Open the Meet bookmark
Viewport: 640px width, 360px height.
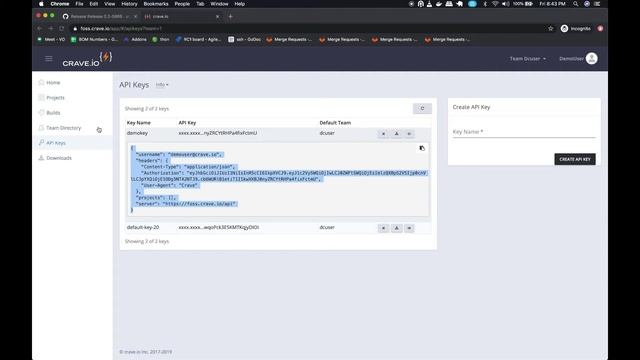(51, 40)
